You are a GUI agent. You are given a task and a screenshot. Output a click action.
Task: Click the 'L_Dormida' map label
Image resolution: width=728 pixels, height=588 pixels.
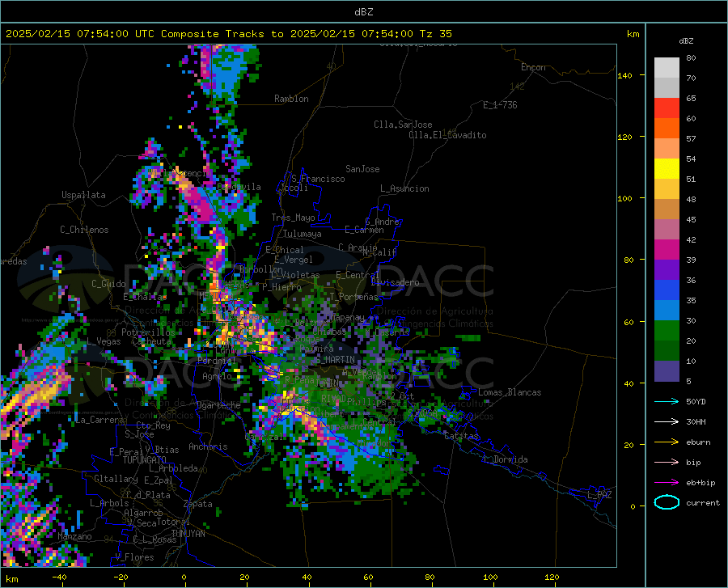[505, 459]
